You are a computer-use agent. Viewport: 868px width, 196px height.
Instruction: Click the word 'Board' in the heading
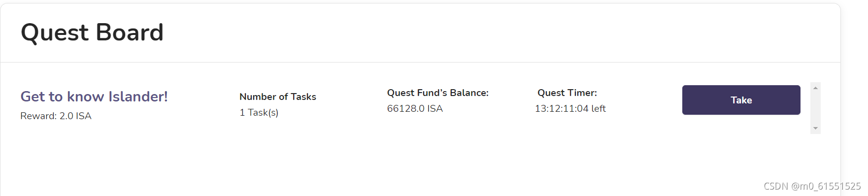pos(130,33)
